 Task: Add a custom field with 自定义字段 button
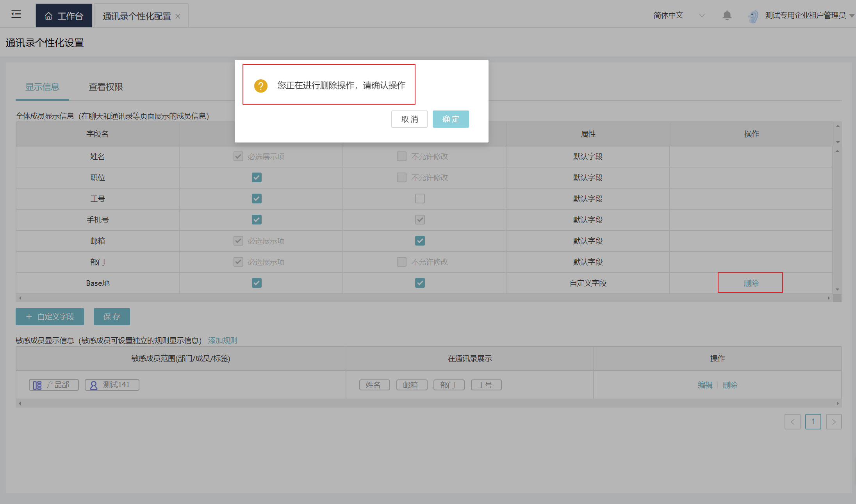pyautogui.click(x=50, y=317)
